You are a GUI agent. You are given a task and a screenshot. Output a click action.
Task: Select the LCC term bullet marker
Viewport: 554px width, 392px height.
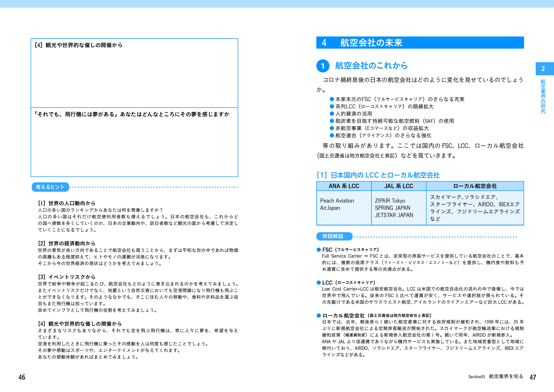[319, 282]
